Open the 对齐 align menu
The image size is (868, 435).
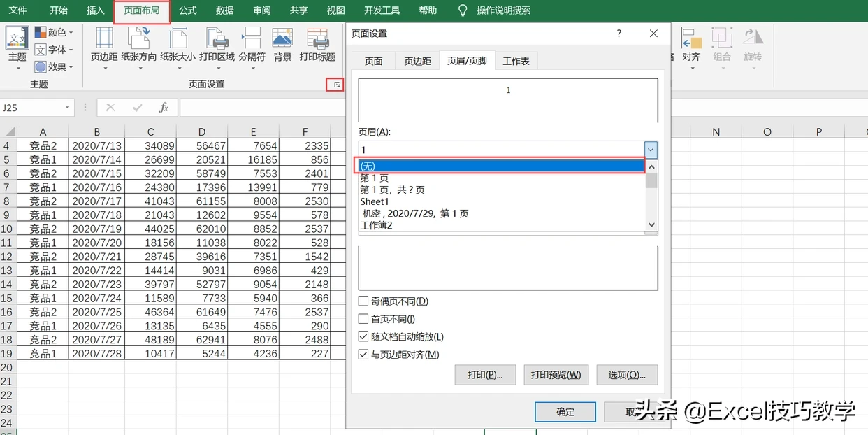pyautogui.click(x=691, y=48)
